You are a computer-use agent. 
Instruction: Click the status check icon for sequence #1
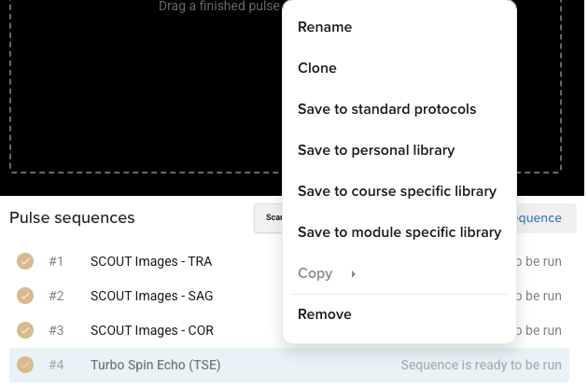coord(25,261)
